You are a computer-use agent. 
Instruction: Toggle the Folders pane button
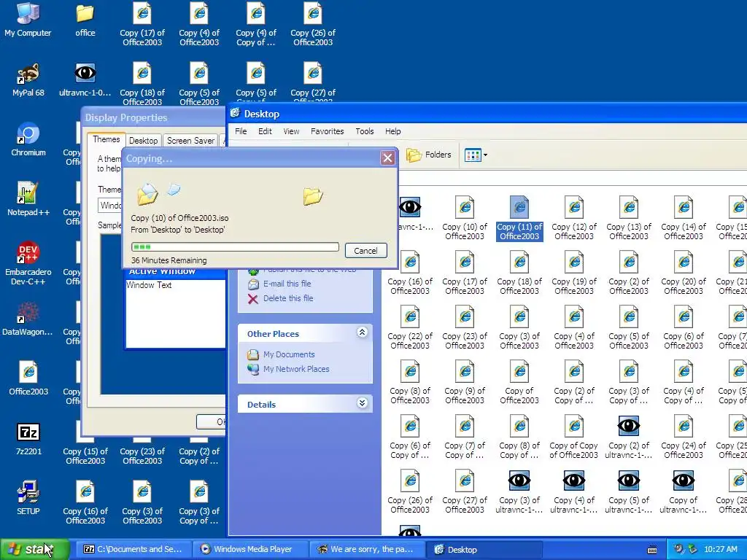click(x=428, y=155)
